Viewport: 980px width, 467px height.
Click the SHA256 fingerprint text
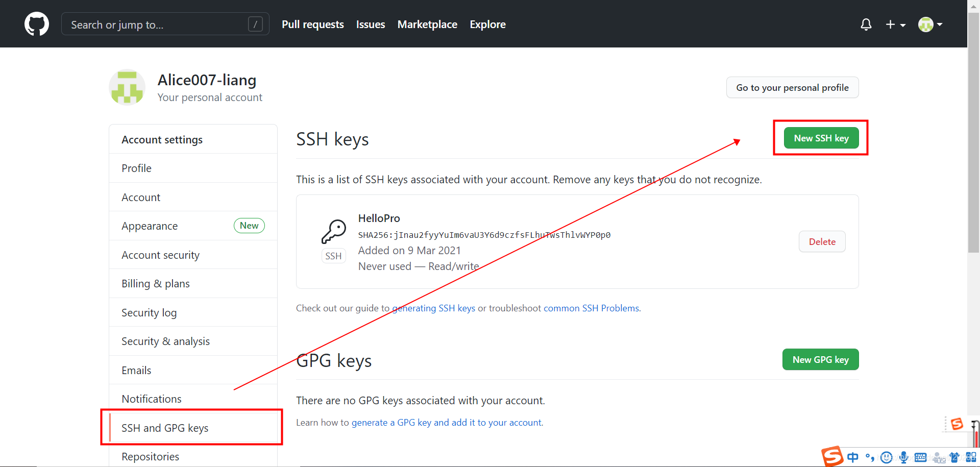(484, 235)
